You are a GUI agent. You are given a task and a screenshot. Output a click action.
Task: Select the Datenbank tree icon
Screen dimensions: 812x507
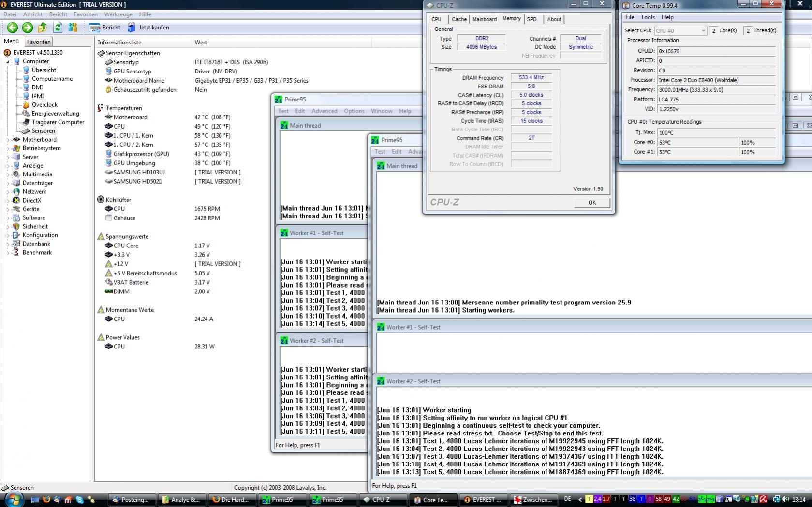(x=16, y=244)
